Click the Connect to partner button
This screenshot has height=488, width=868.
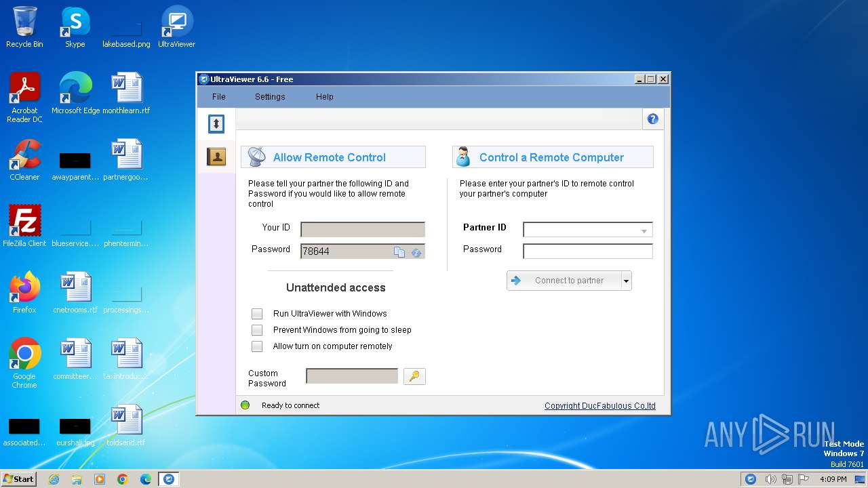click(564, 281)
